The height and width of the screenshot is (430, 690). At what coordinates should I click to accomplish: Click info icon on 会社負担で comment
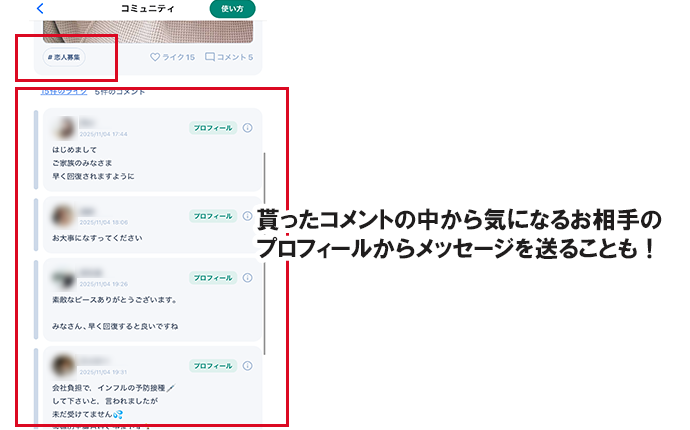click(x=247, y=366)
